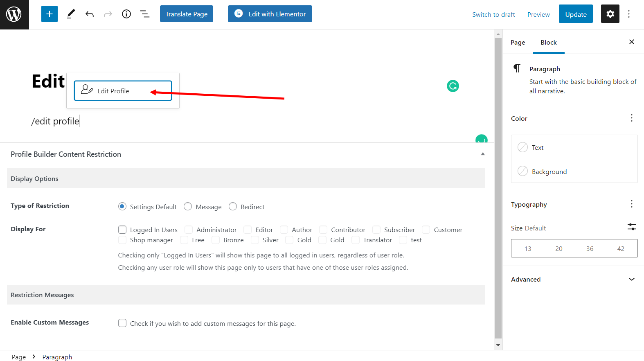Undo the last change
Screen dimensions: 644x361
click(x=90, y=14)
